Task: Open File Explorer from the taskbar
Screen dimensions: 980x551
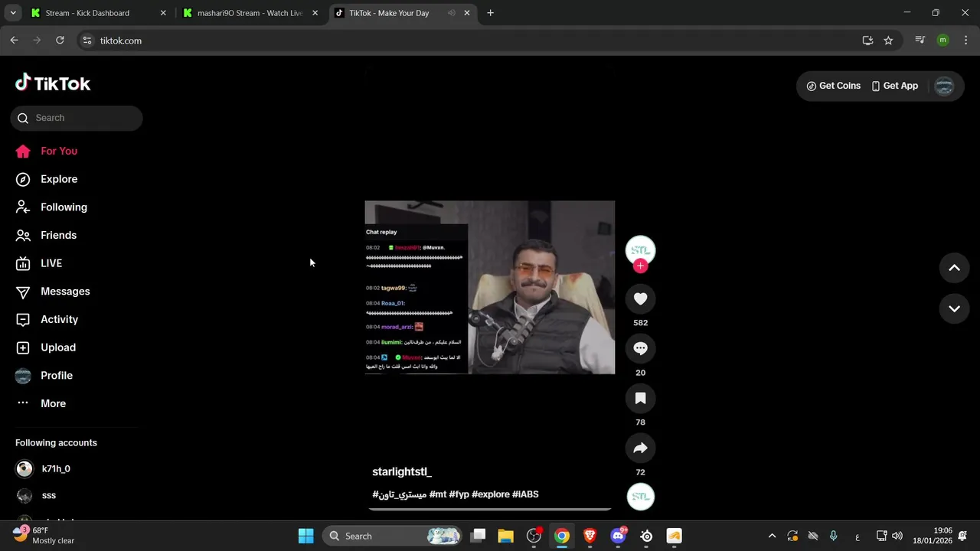Action: coord(506,536)
